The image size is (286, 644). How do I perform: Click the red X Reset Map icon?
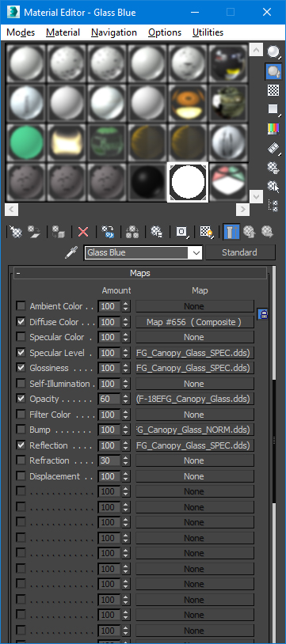[x=83, y=232]
